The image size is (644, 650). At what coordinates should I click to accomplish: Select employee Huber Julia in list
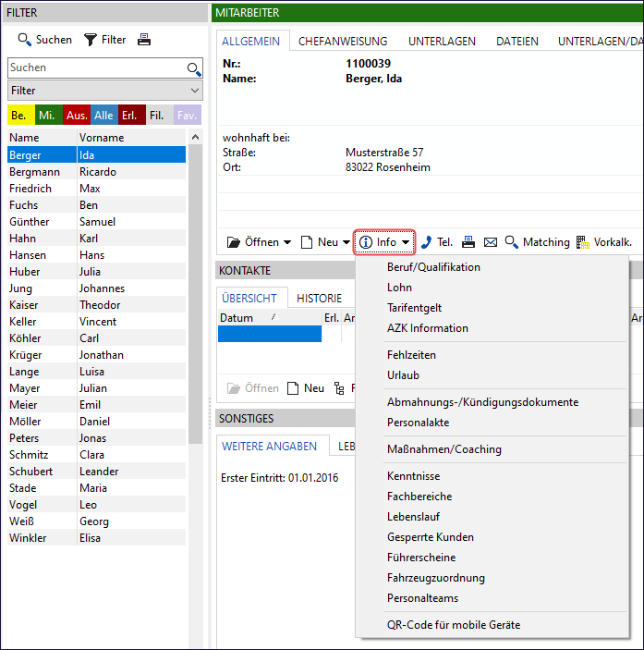pyautogui.click(x=97, y=272)
